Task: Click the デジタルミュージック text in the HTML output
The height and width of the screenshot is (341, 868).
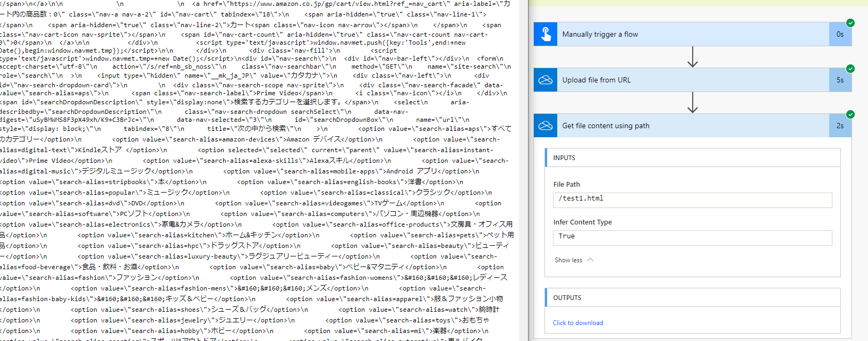Action: 116,171
